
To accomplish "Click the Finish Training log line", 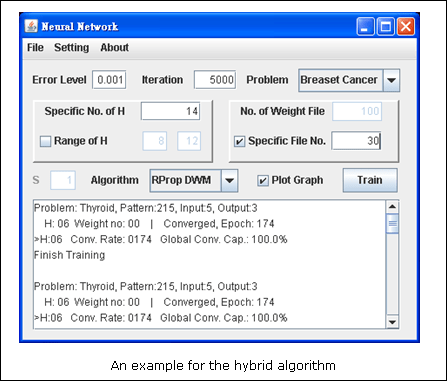I will click(x=69, y=255).
